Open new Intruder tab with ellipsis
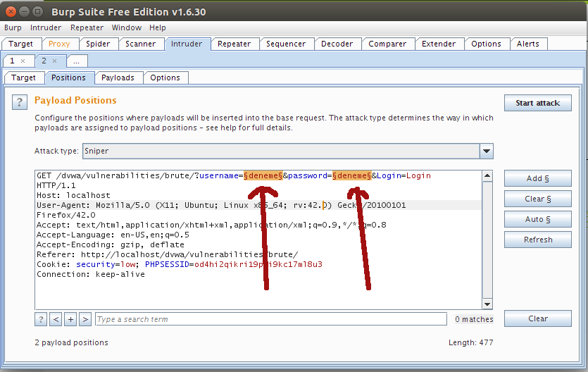The width and height of the screenshot is (588, 372). point(77,61)
